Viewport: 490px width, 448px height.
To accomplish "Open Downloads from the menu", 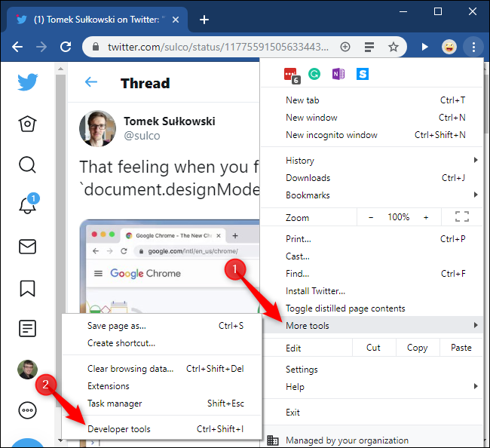I will (372, 177).
